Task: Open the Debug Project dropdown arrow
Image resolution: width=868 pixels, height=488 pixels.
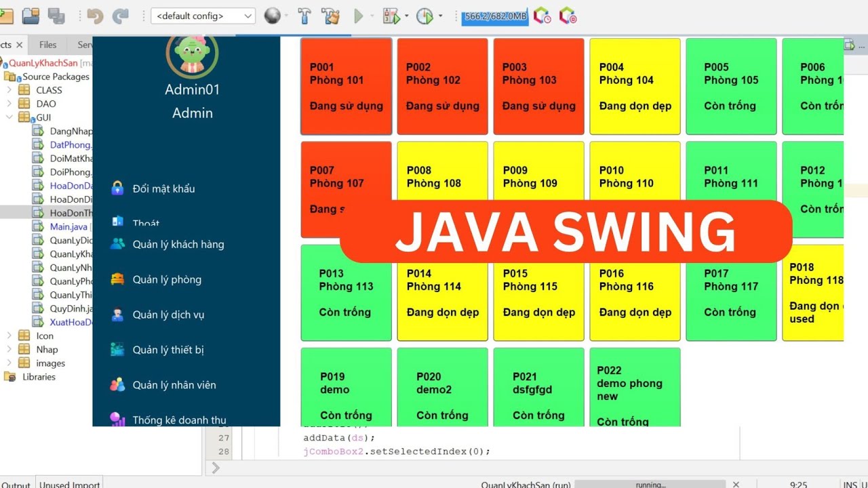Action: click(406, 16)
